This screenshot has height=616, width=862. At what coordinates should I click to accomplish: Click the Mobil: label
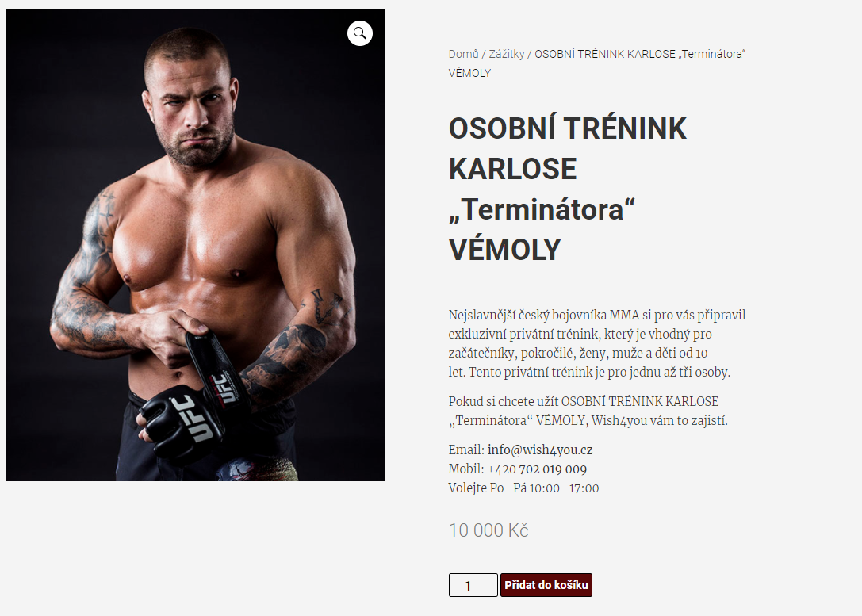click(466, 469)
